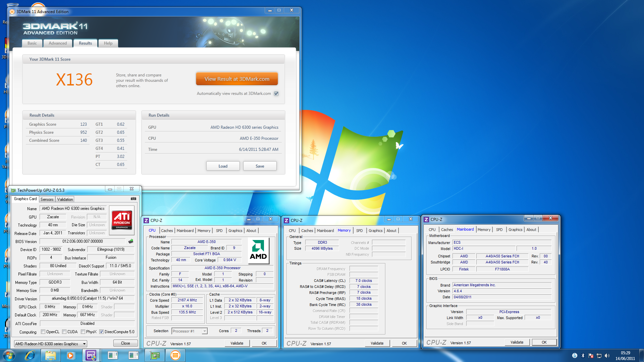The width and height of the screenshot is (644, 362).
Task: Click BIOS Date value 04/08/2011
Action: tap(502, 297)
